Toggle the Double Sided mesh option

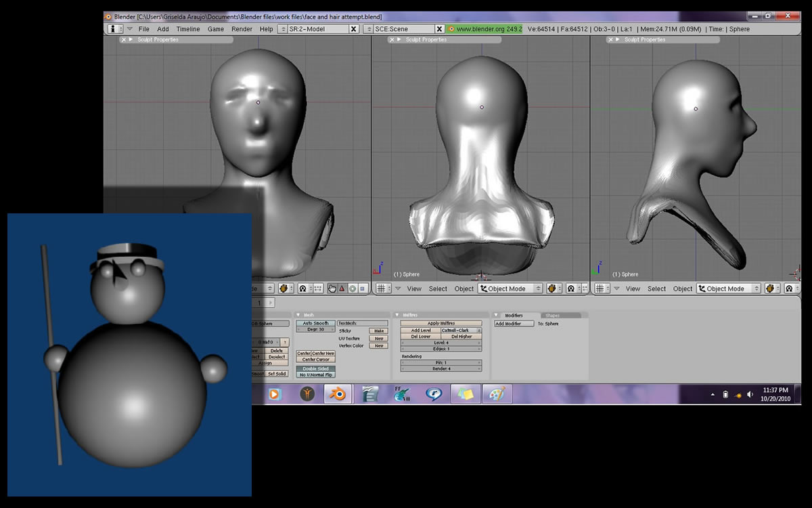pyautogui.click(x=315, y=368)
